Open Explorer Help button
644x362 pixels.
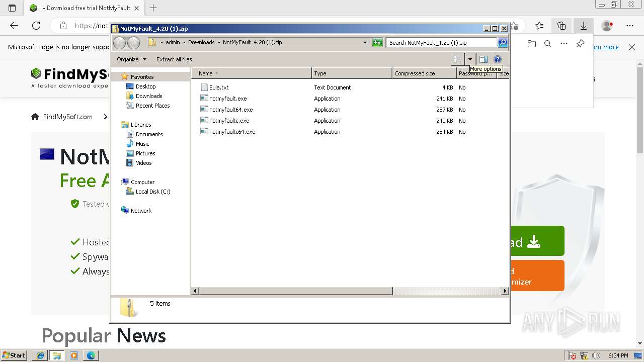[498, 59]
